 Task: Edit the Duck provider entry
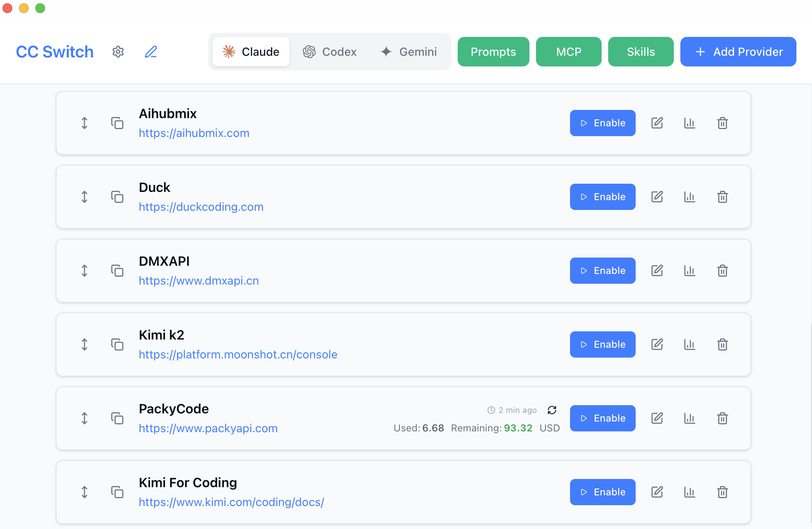pos(657,197)
